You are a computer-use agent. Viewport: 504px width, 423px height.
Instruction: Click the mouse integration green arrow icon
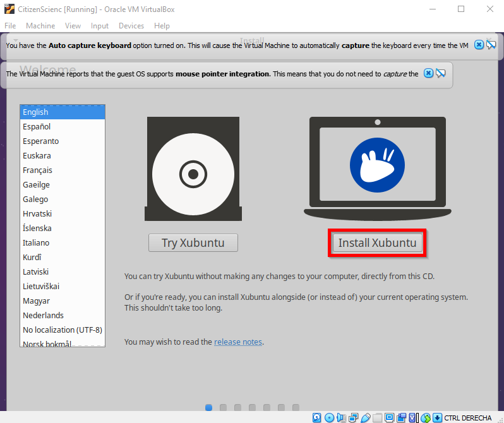426,417
